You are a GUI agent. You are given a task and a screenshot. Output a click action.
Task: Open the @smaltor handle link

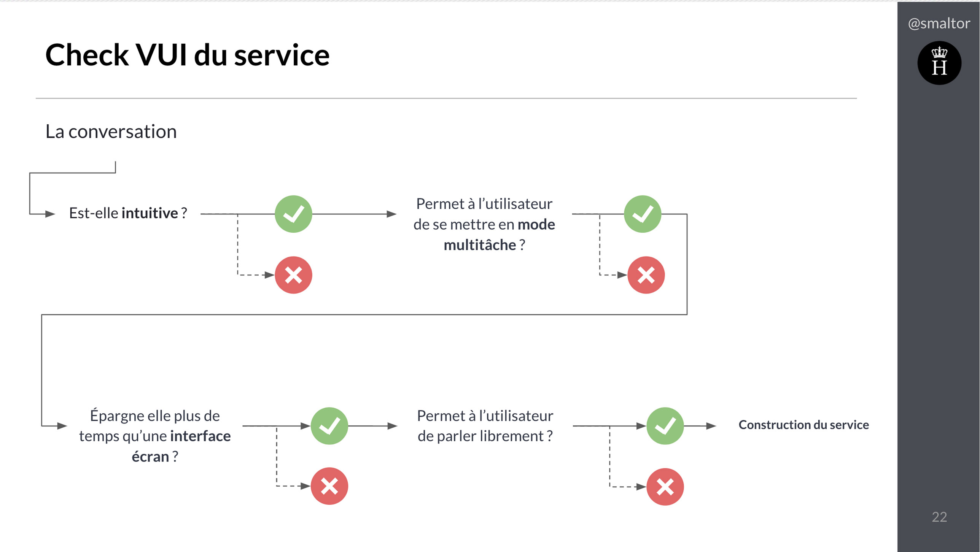pyautogui.click(x=939, y=24)
